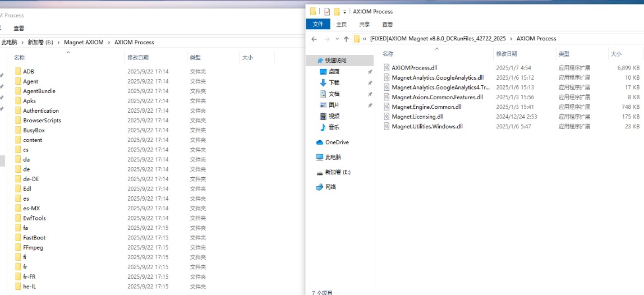Switch to the 查看 (View) tab in right window
Viewport: 644px width, 295px height.
[387, 24]
